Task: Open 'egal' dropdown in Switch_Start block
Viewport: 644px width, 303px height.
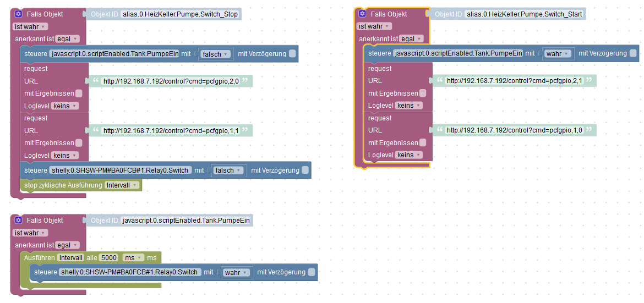Action: 411,39
